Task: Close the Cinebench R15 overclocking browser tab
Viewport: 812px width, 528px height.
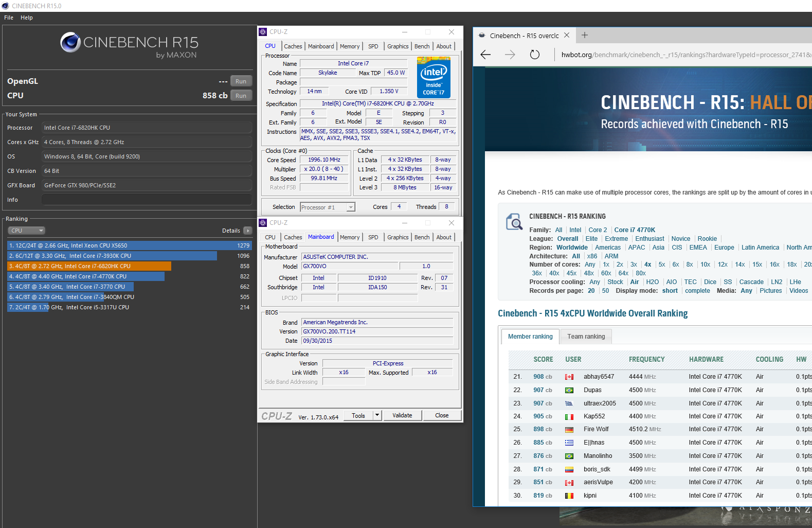Action: [x=567, y=36]
